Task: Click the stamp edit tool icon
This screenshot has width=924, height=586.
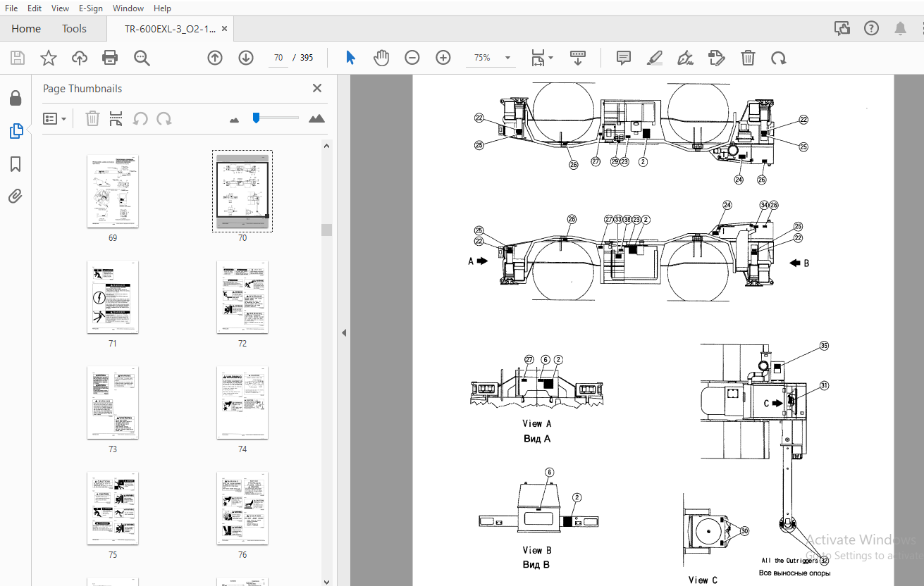Action: (717, 58)
